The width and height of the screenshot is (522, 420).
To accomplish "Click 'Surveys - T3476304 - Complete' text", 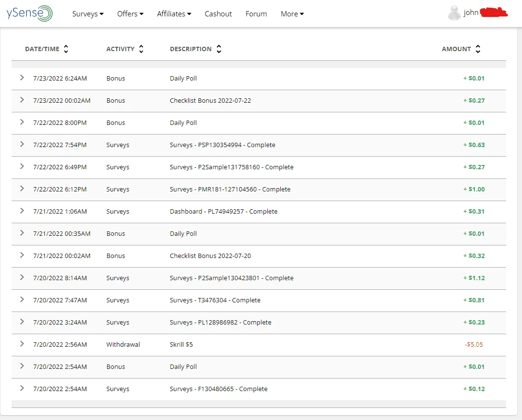I will click(x=215, y=300).
